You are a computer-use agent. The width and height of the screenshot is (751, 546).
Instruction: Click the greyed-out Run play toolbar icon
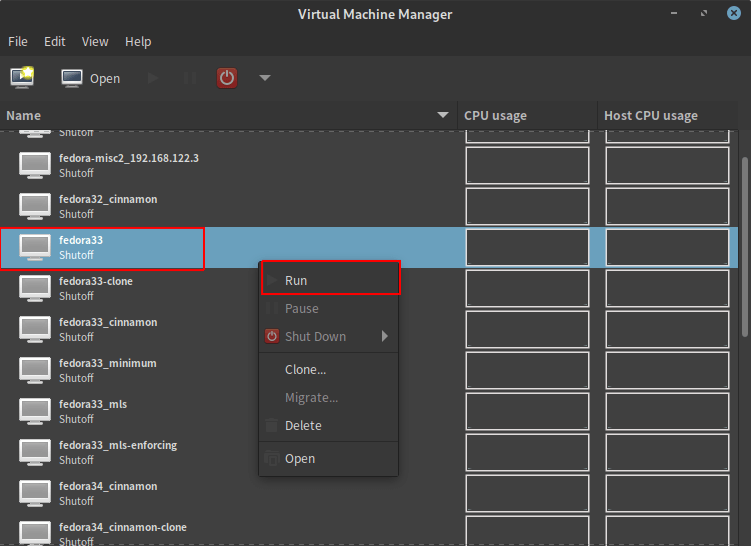click(153, 78)
